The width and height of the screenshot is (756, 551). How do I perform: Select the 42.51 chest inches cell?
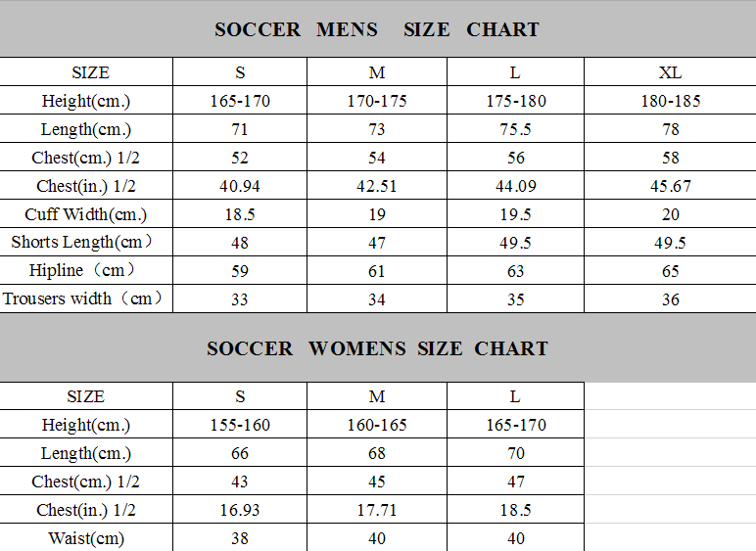click(377, 186)
